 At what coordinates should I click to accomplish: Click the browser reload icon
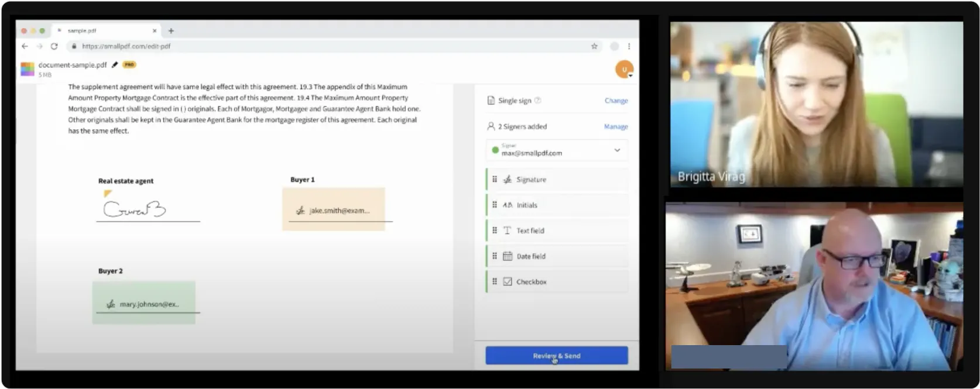click(x=54, y=46)
